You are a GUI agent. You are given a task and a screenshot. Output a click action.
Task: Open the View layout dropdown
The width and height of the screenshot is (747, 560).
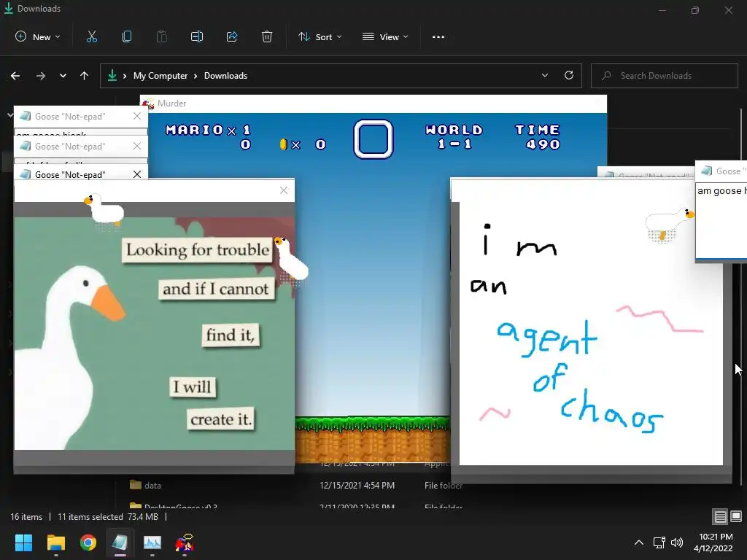click(385, 36)
